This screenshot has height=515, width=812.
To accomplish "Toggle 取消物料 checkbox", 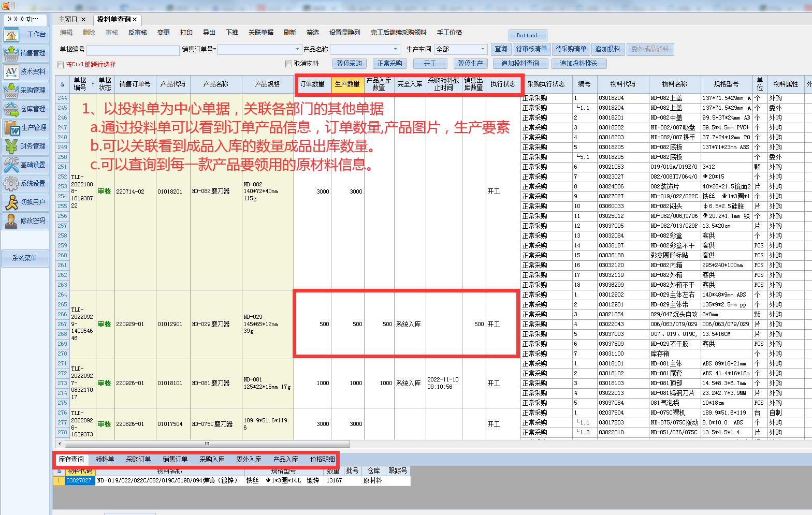I will coord(289,64).
